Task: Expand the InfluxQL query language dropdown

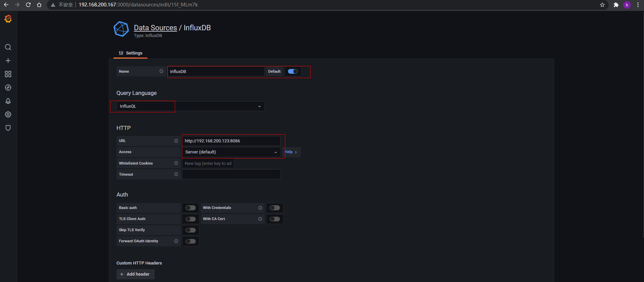Action: coord(190,106)
